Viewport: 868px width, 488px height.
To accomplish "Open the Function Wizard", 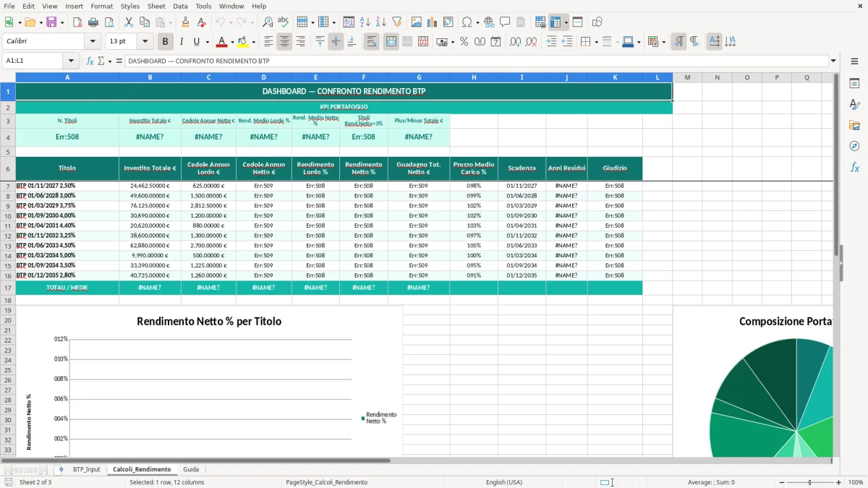I will click(90, 61).
